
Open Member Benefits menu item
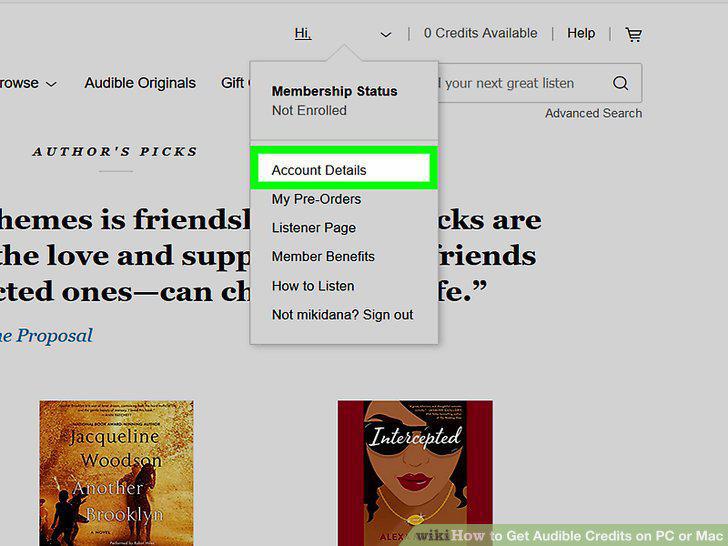(323, 257)
